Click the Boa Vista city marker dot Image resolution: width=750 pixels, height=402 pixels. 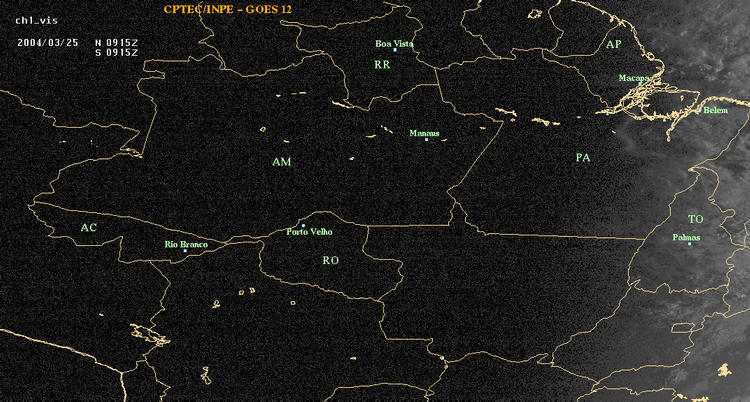point(395,50)
